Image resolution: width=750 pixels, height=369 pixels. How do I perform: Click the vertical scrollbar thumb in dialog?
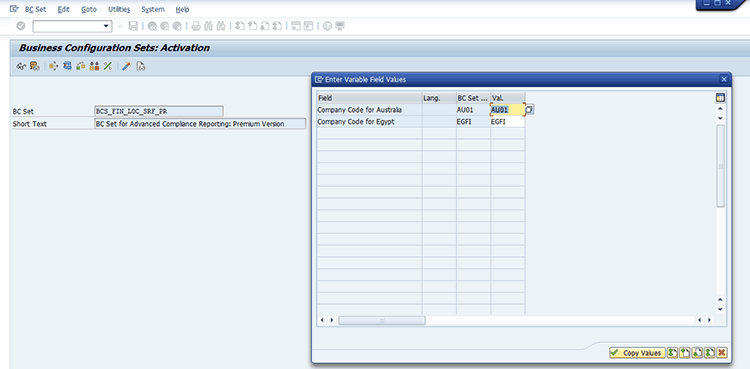point(720,166)
